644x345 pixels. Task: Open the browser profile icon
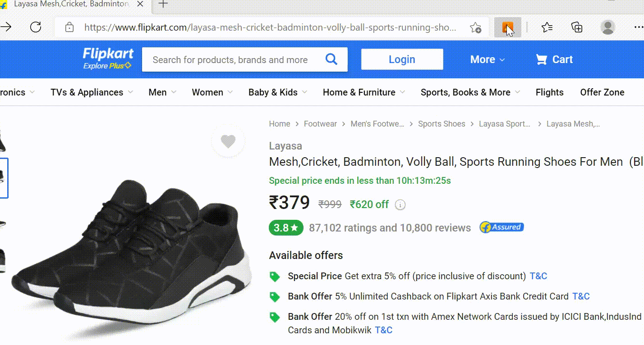point(608,27)
